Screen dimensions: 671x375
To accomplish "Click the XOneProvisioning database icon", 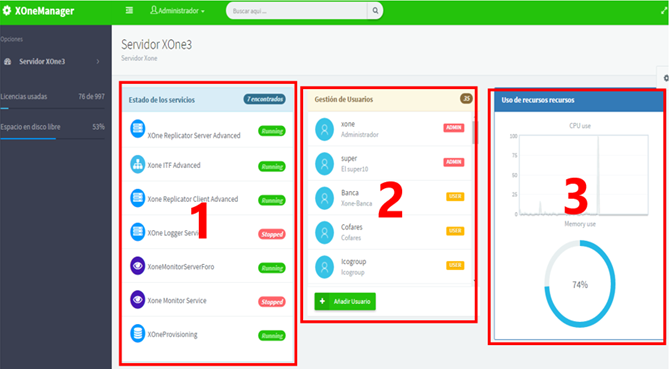I will click(137, 333).
